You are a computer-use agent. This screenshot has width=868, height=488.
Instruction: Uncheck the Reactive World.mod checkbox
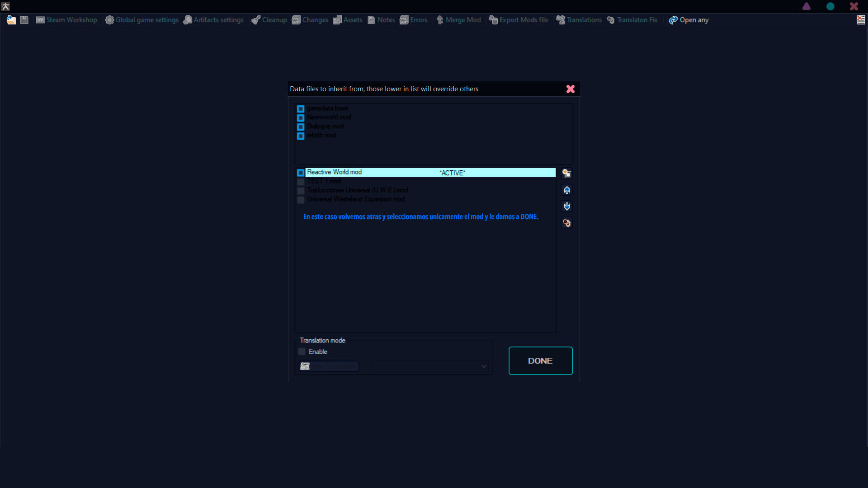click(301, 173)
